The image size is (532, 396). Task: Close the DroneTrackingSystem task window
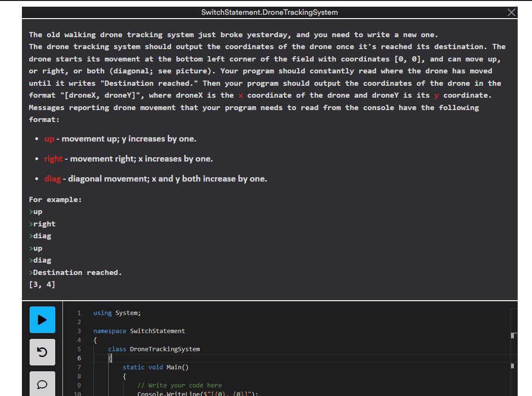tap(512, 12)
